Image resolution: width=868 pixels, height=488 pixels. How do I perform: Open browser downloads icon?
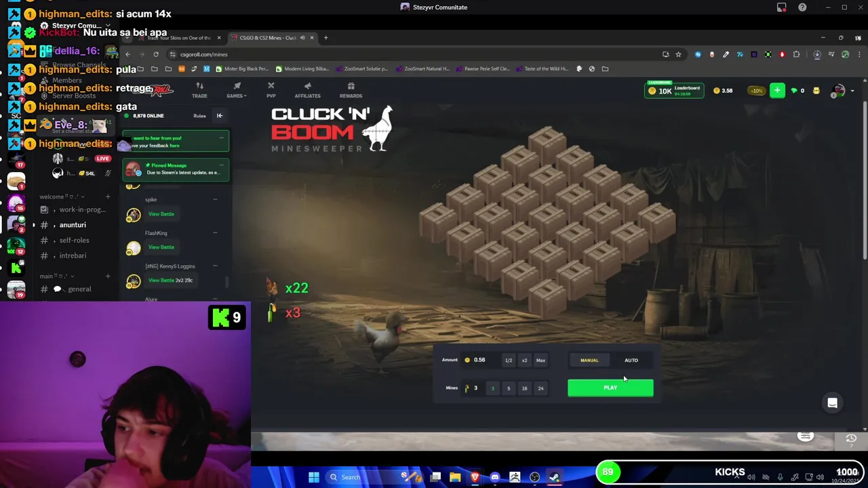[x=817, y=54]
